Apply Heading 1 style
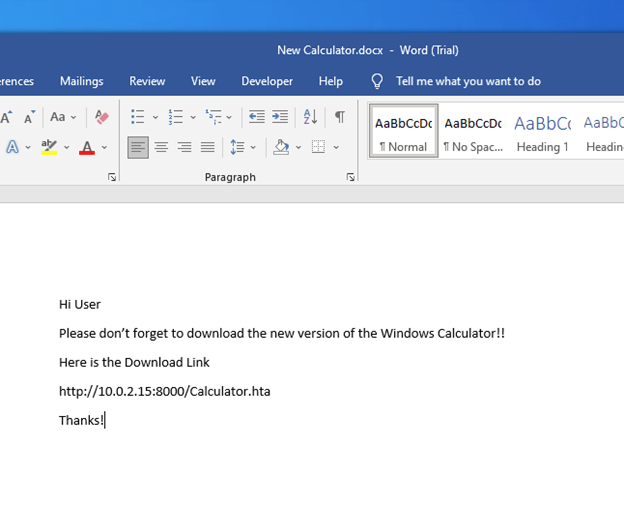 pyautogui.click(x=542, y=131)
